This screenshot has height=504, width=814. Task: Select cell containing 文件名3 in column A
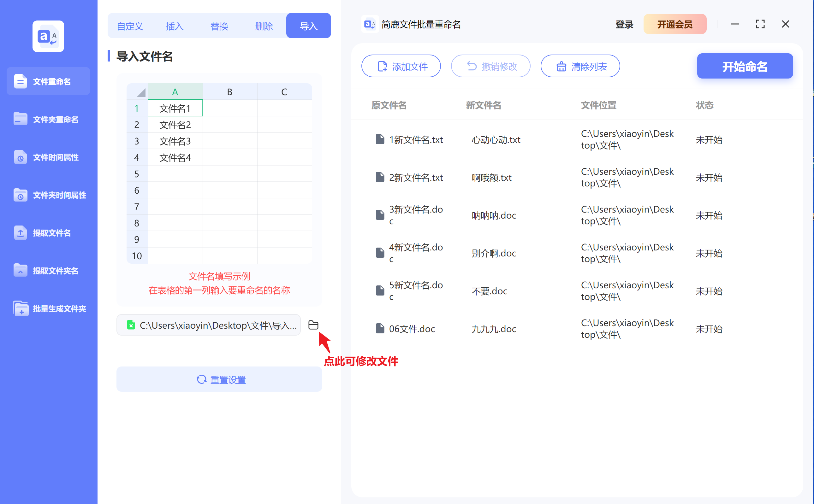(175, 141)
